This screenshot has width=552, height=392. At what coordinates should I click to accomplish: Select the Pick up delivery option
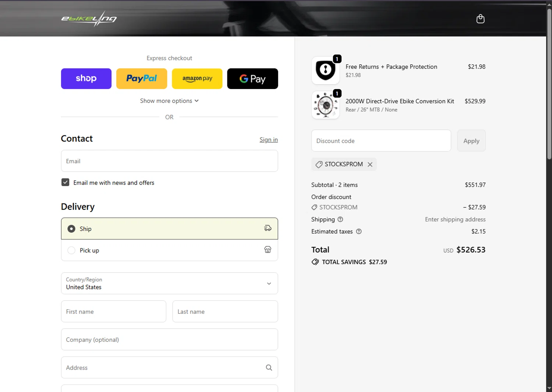[x=169, y=250]
